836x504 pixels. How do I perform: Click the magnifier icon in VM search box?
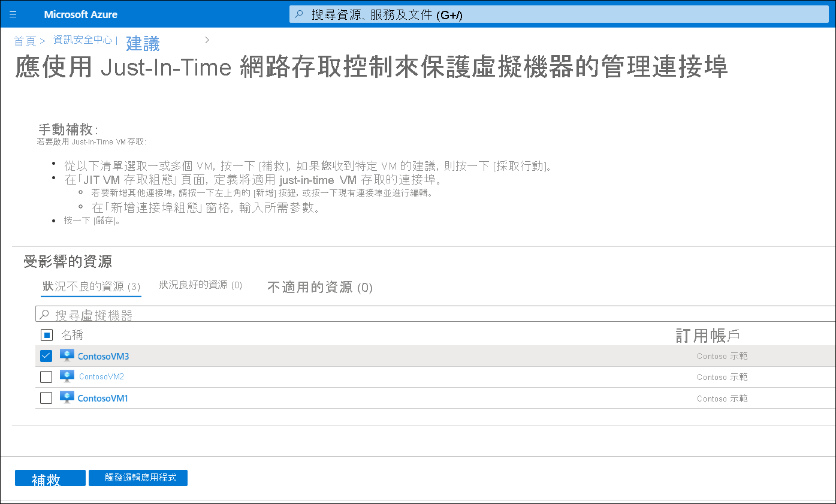point(44,315)
